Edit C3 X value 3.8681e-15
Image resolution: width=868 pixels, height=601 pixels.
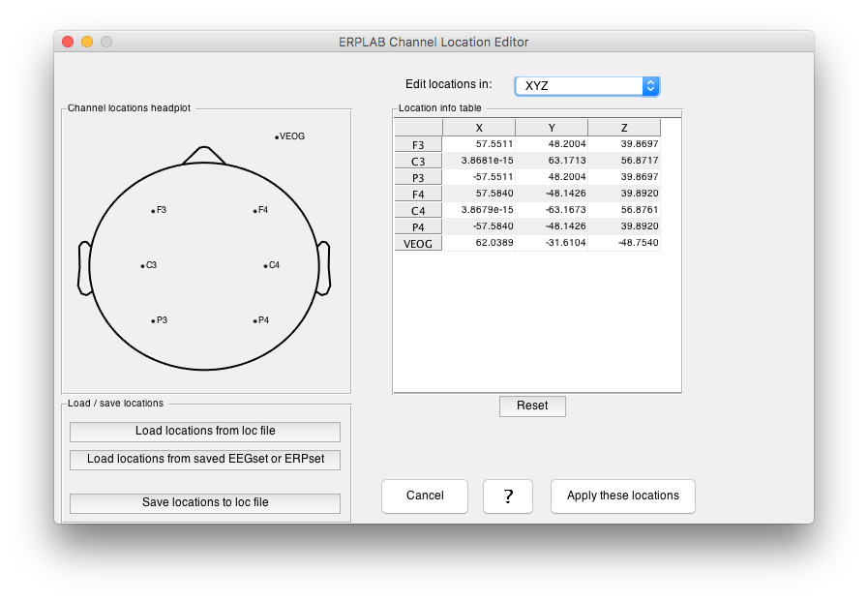[x=479, y=161]
